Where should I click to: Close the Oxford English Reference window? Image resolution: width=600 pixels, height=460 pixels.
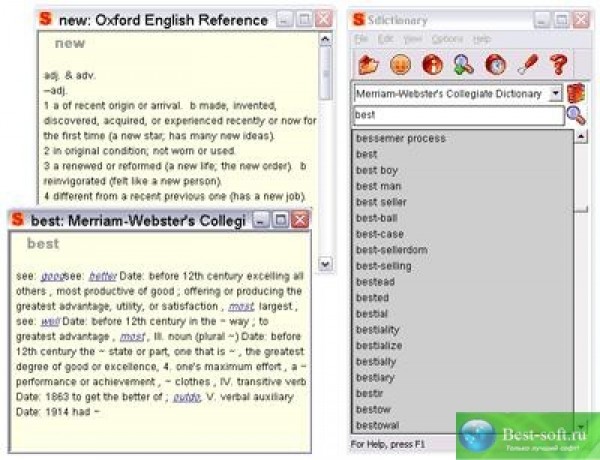click(324, 19)
